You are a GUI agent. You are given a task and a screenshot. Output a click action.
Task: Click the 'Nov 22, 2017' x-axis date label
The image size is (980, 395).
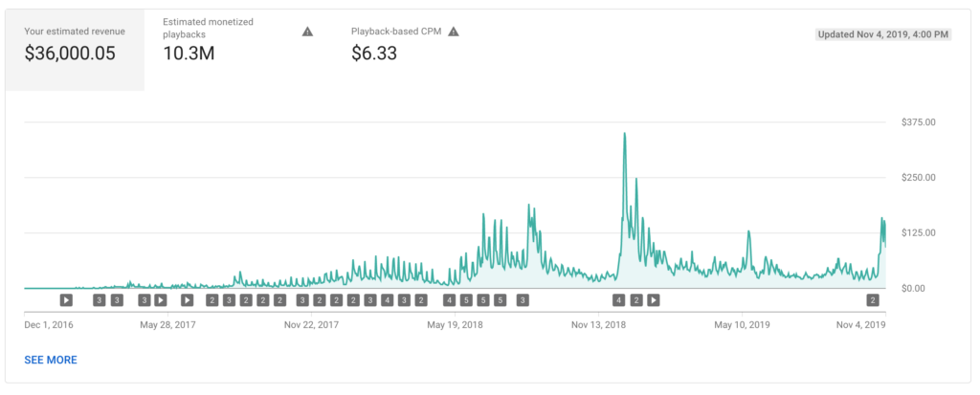311,324
